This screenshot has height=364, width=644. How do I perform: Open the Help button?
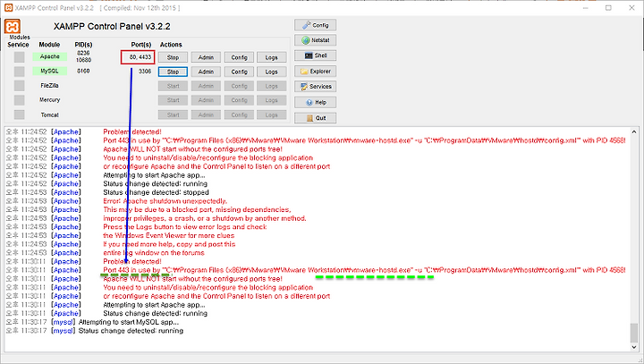tap(315, 102)
